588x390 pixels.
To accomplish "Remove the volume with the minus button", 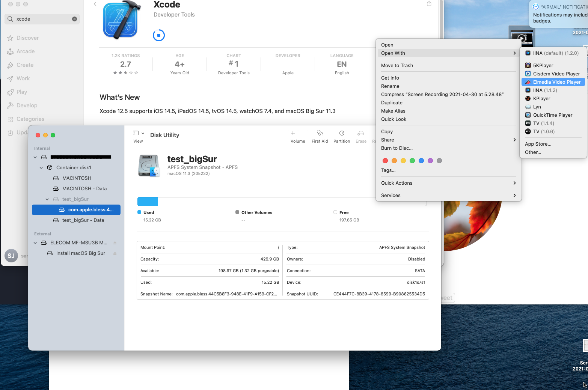I will (303, 133).
